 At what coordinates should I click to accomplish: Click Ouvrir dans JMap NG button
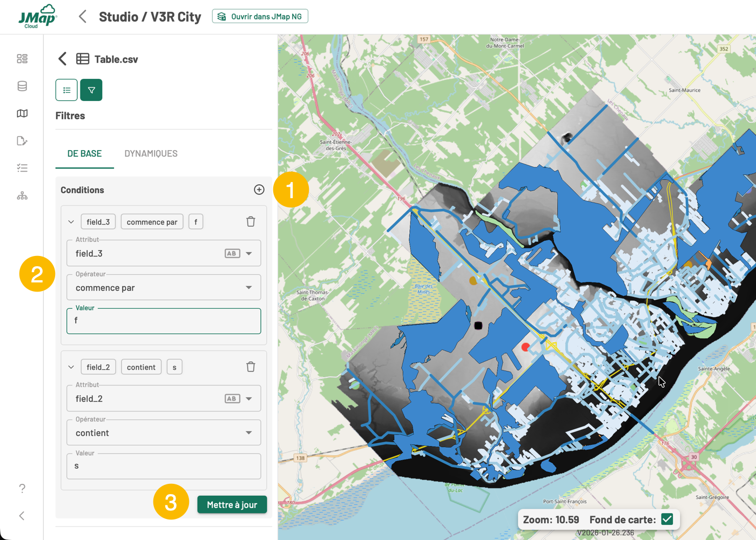point(260,17)
